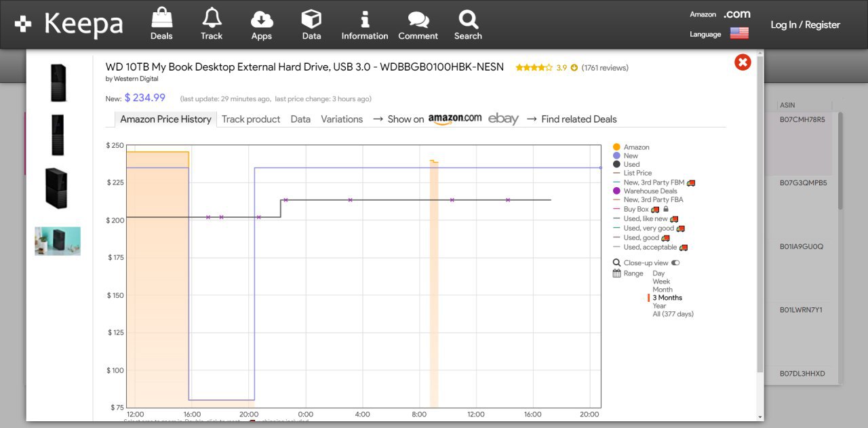Open the Comment speech bubbles icon

coord(418,20)
